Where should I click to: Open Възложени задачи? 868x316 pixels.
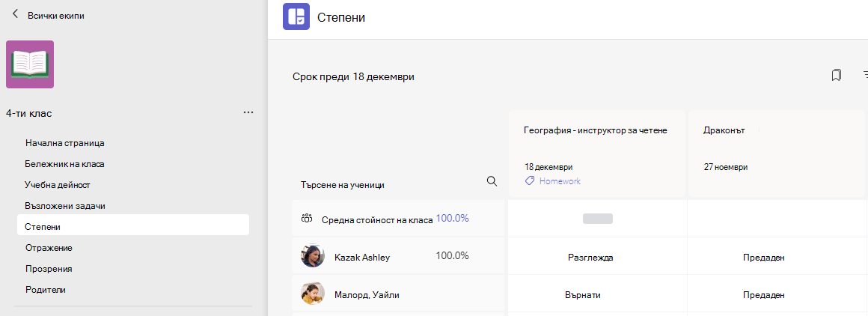[65, 206]
